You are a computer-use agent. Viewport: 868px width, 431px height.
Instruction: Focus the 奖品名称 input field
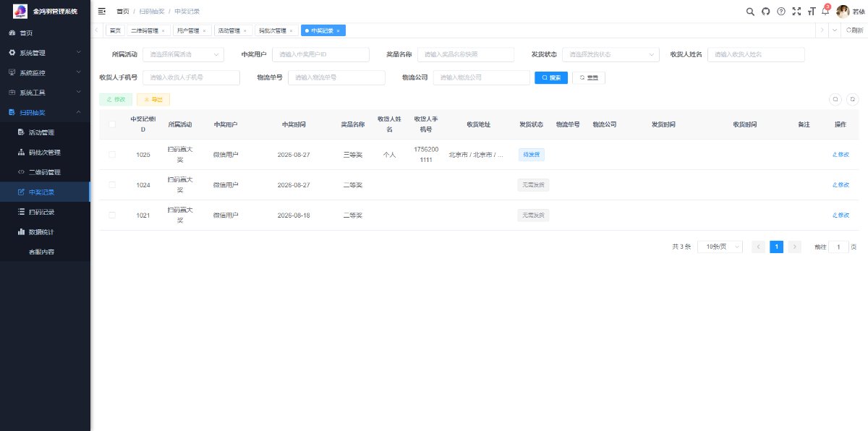click(466, 54)
